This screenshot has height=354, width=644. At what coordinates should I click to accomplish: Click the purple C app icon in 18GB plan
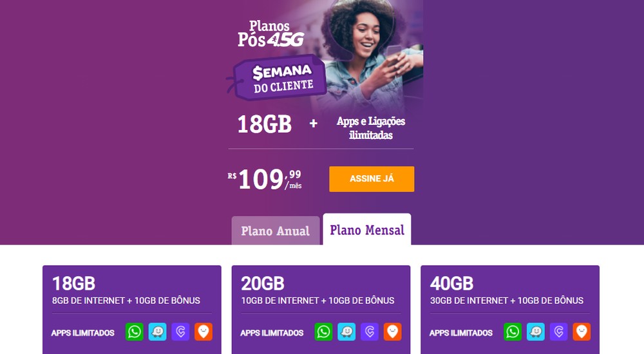180,332
